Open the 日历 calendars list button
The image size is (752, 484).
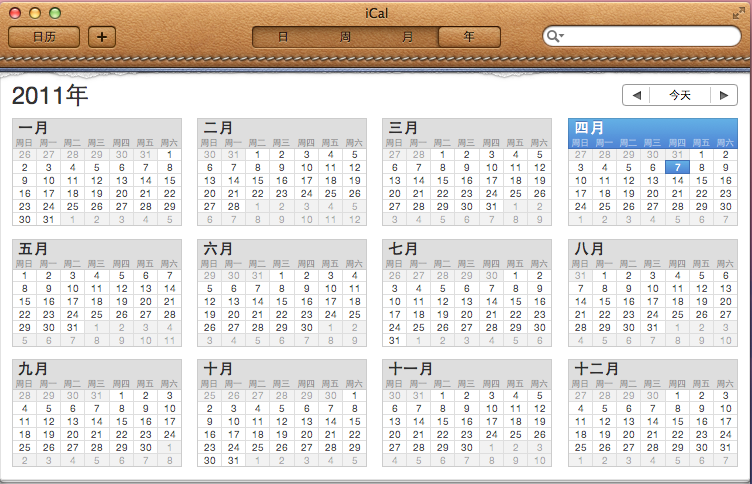pos(44,37)
